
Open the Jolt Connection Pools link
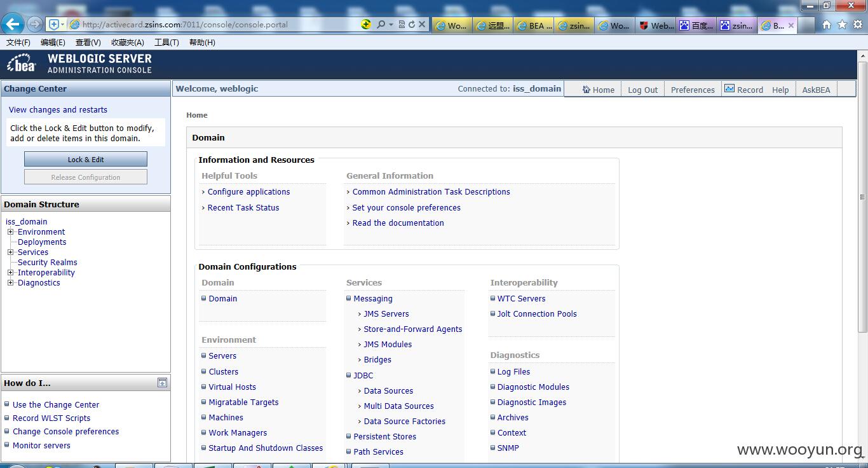coord(537,313)
